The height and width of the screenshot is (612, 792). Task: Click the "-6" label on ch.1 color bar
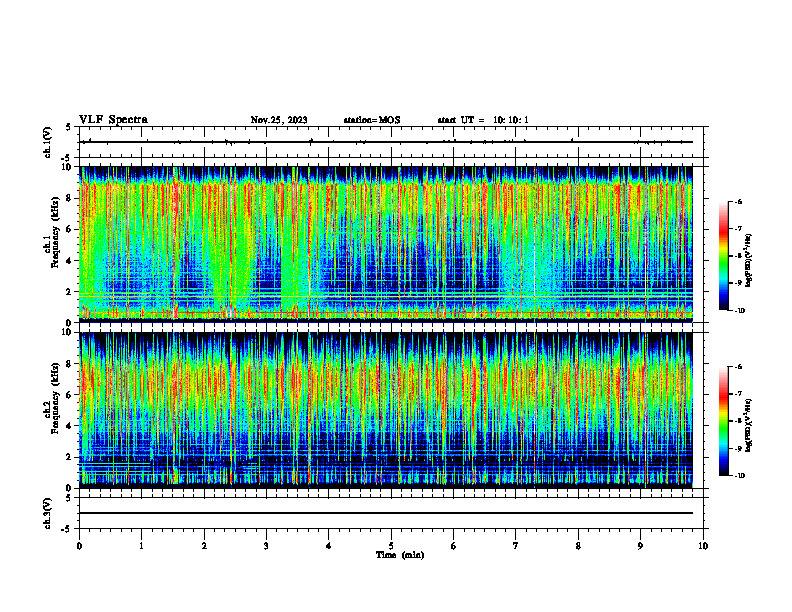click(x=738, y=201)
